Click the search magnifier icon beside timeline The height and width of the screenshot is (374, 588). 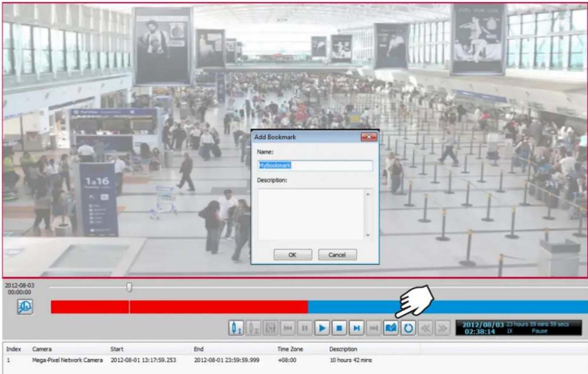tap(25, 306)
